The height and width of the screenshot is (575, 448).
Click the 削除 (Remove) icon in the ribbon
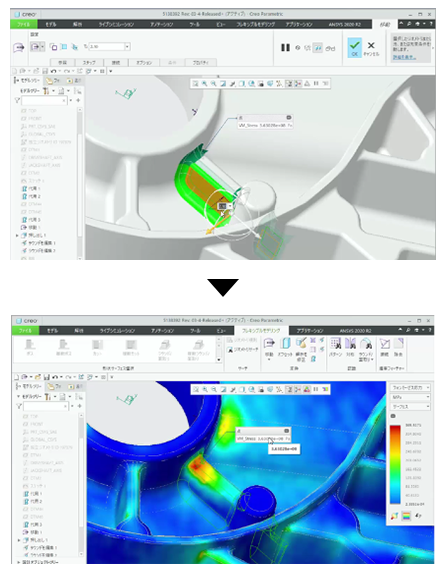click(398, 347)
